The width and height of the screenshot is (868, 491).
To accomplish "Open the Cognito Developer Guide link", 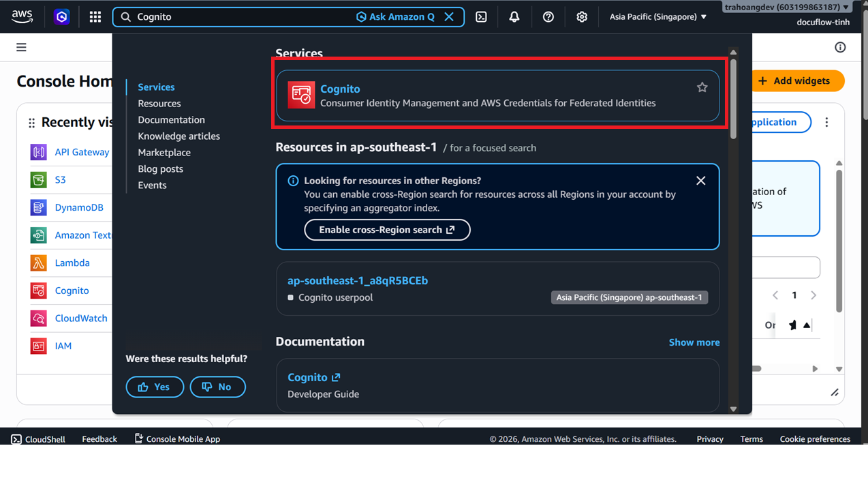I will coord(313,377).
